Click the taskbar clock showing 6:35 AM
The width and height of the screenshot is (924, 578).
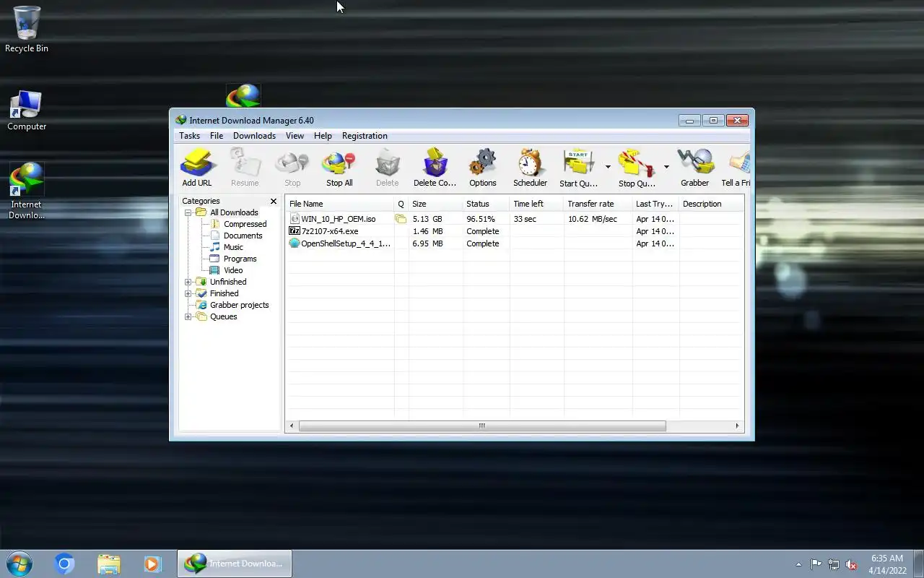point(887,564)
